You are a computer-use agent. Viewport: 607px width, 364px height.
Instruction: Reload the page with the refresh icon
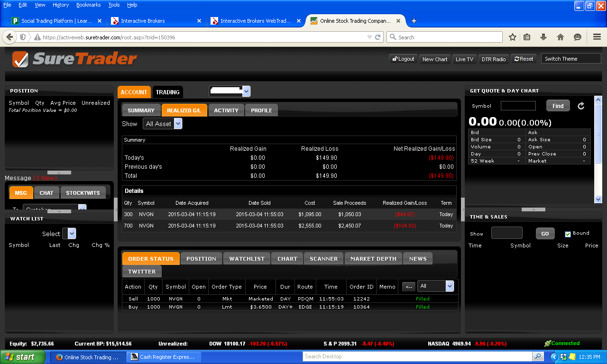pyautogui.click(x=378, y=37)
